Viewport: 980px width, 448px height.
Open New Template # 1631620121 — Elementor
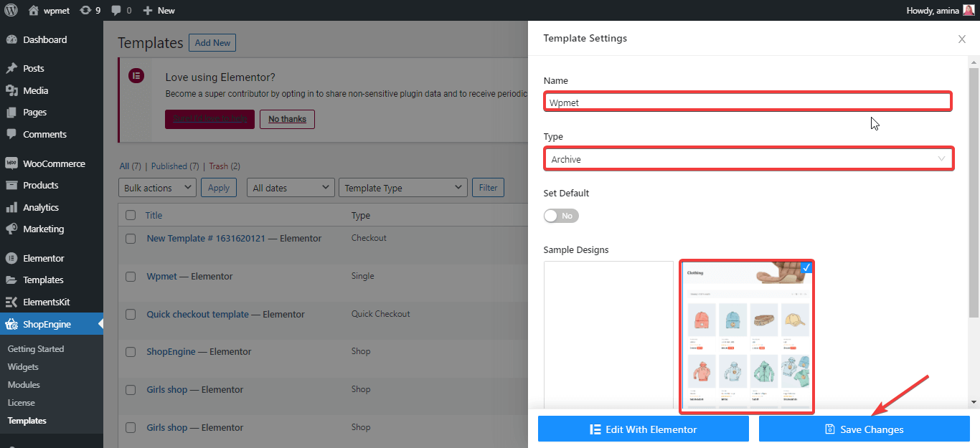tap(234, 238)
